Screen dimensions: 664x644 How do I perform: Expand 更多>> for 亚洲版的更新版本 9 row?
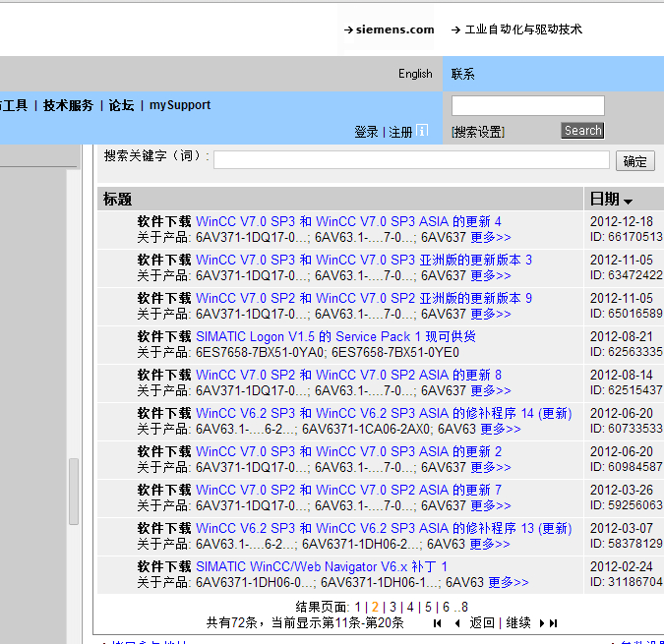[491, 315]
